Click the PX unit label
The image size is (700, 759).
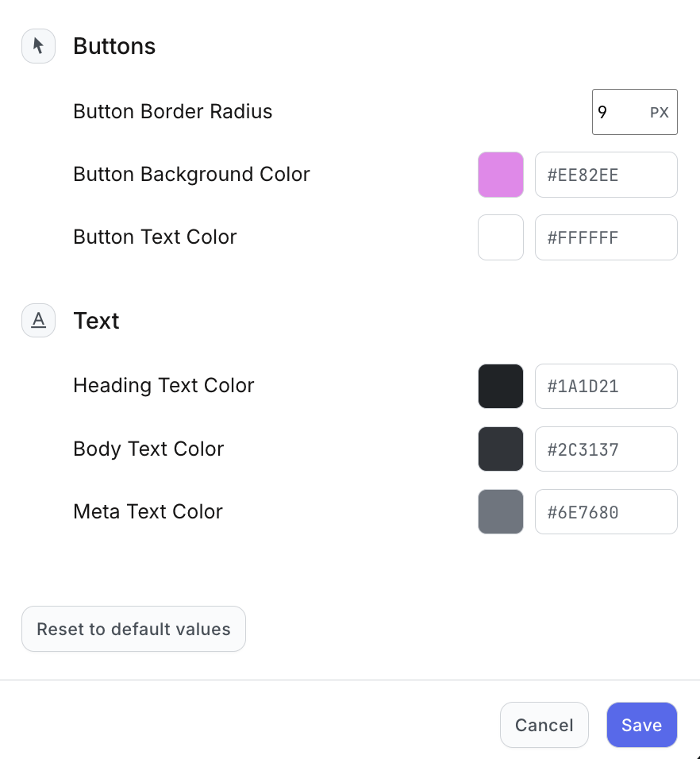point(660,113)
